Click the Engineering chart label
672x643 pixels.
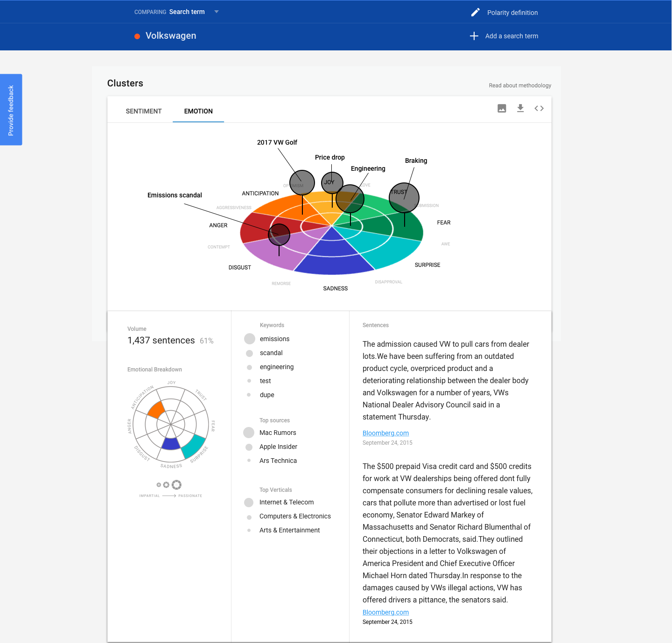368,168
